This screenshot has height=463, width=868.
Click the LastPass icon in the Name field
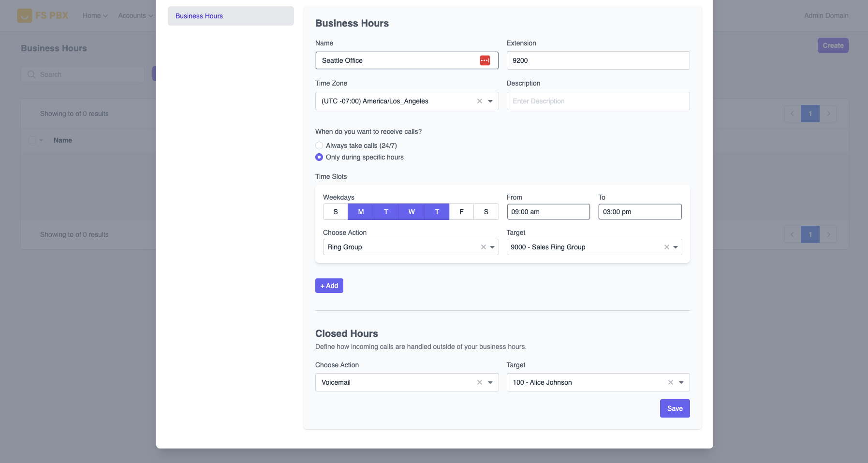(485, 60)
